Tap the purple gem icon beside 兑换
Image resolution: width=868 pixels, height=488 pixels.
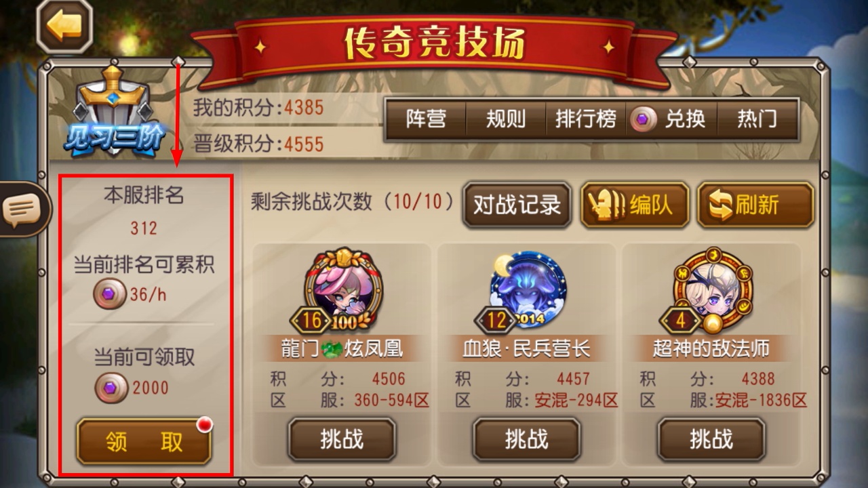coord(643,120)
